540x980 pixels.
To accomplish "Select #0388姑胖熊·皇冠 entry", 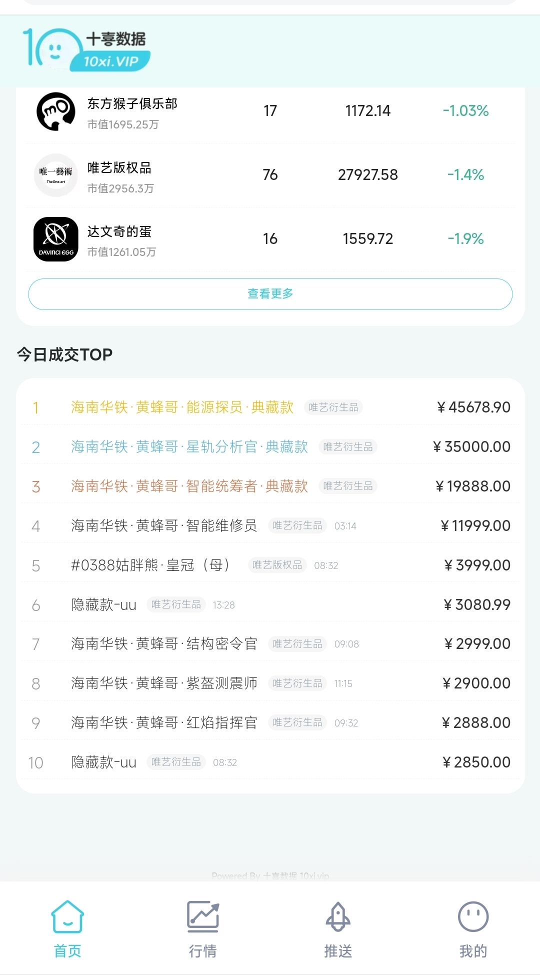I will point(270,565).
